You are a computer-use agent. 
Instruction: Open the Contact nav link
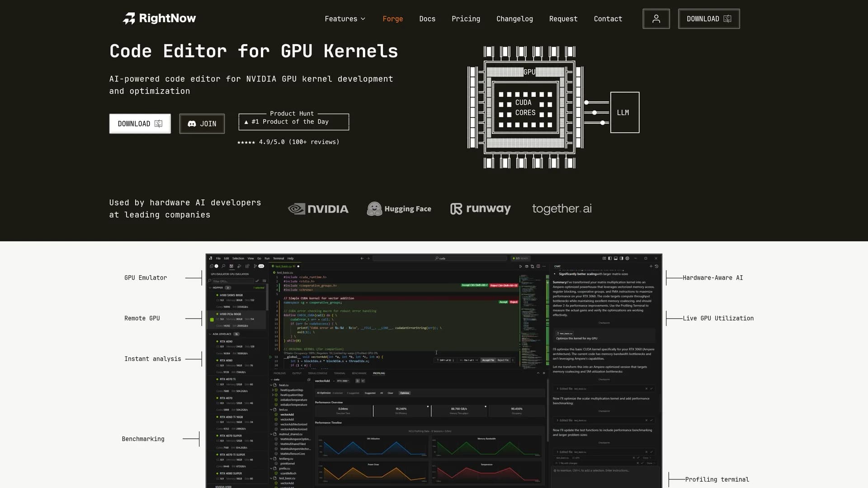(x=608, y=19)
